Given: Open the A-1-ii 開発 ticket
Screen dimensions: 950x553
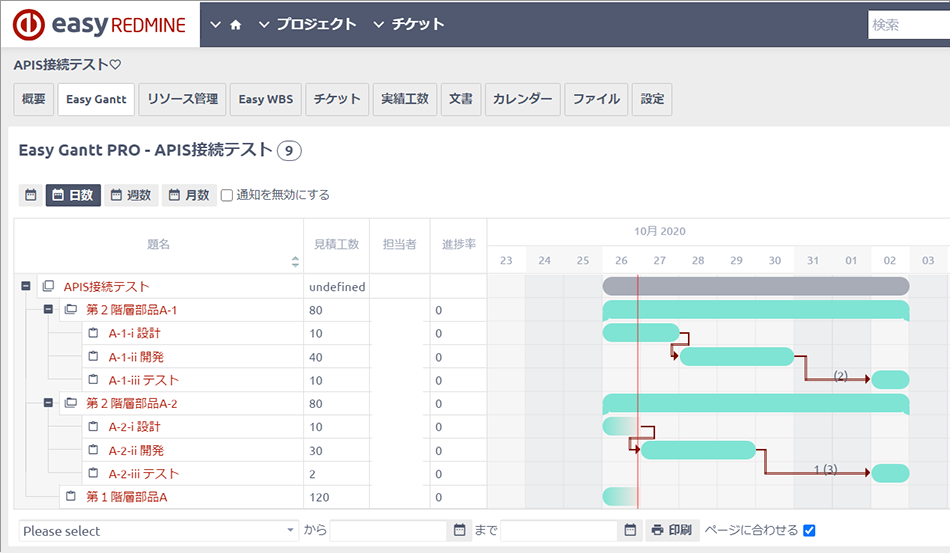Looking at the screenshot, I should click(136, 357).
